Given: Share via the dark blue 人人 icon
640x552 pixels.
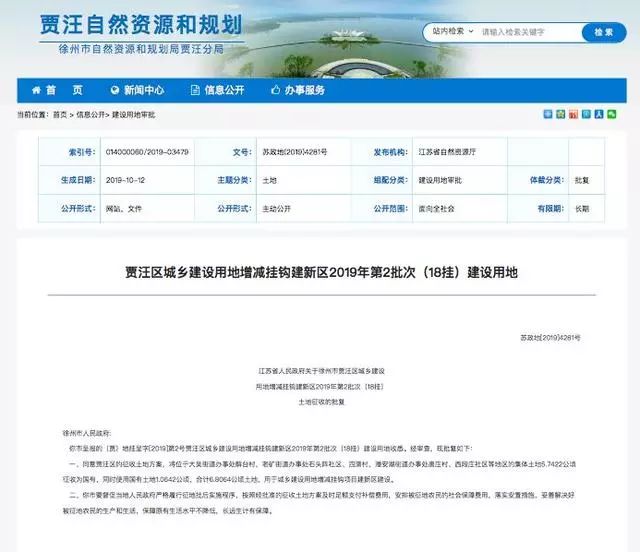Looking at the screenshot, I should point(599,114).
